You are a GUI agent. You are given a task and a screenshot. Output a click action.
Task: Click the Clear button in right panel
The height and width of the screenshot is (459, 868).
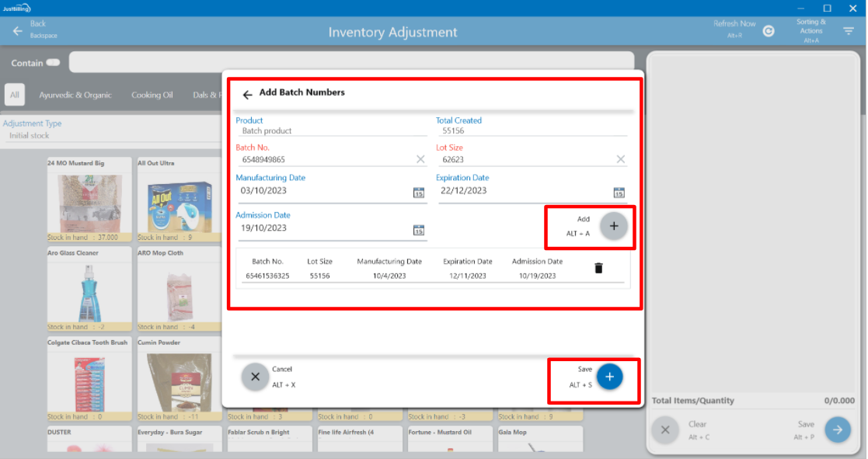coord(664,429)
